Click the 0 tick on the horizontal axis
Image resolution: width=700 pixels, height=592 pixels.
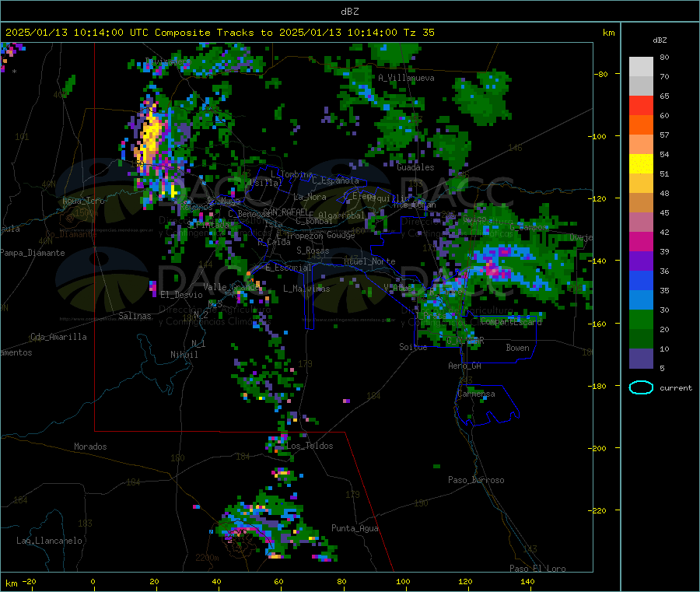[x=93, y=582]
